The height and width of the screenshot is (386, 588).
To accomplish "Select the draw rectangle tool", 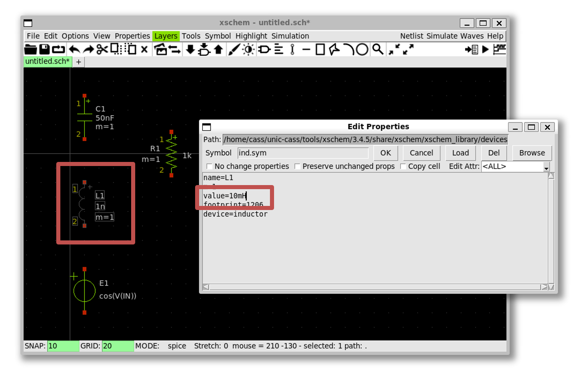I will pos(320,49).
